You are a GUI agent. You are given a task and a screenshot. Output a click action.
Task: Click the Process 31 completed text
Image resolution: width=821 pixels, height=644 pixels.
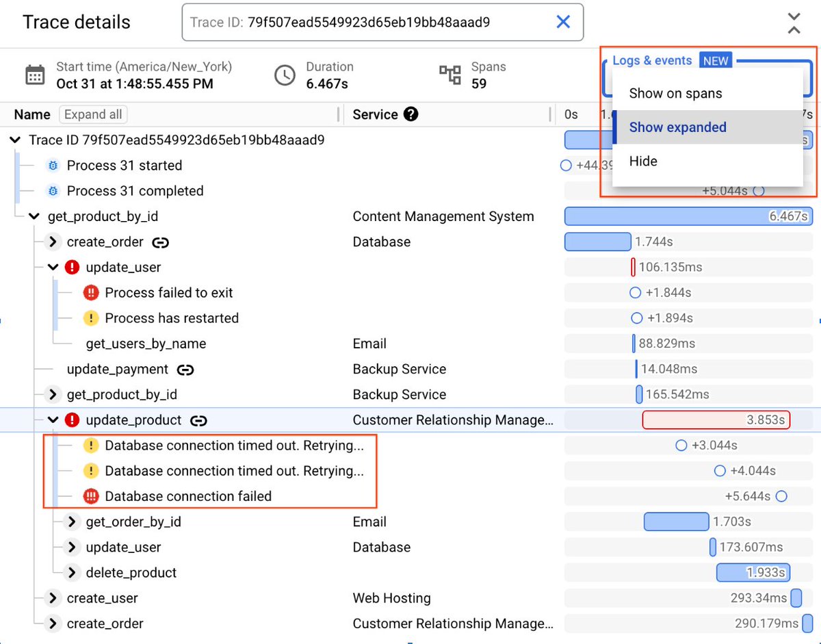(x=135, y=191)
